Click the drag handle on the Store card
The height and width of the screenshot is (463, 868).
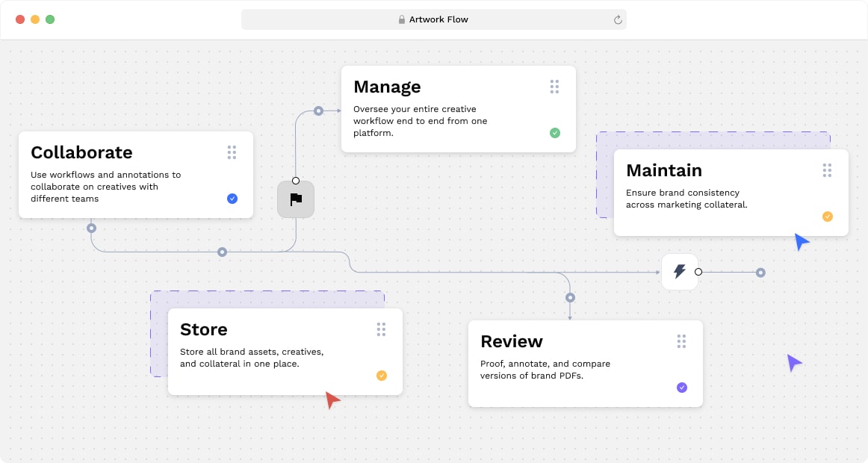381,329
